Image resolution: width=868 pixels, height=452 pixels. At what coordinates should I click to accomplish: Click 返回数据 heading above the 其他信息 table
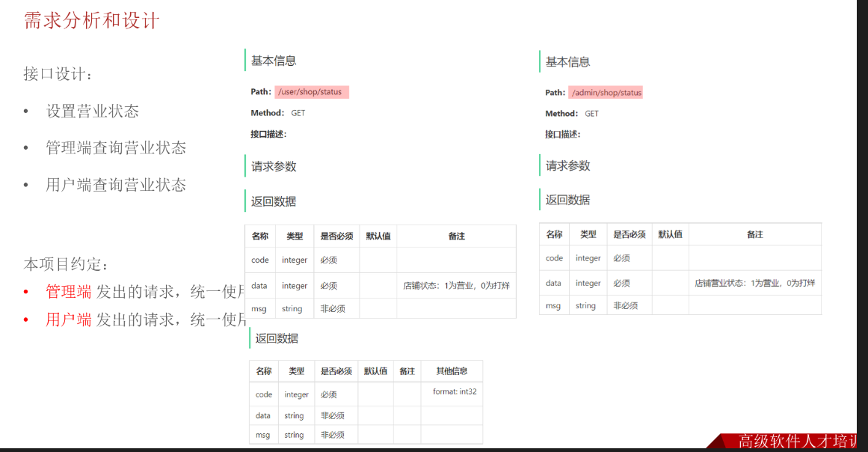pos(277,338)
